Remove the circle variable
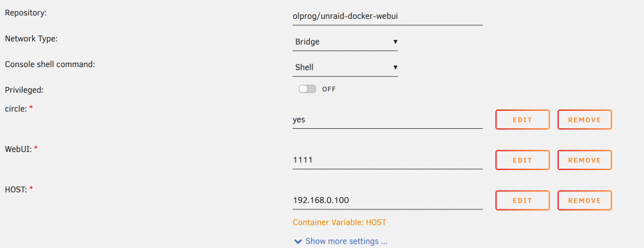The width and height of the screenshot is (644, 248). coord(585,120)
